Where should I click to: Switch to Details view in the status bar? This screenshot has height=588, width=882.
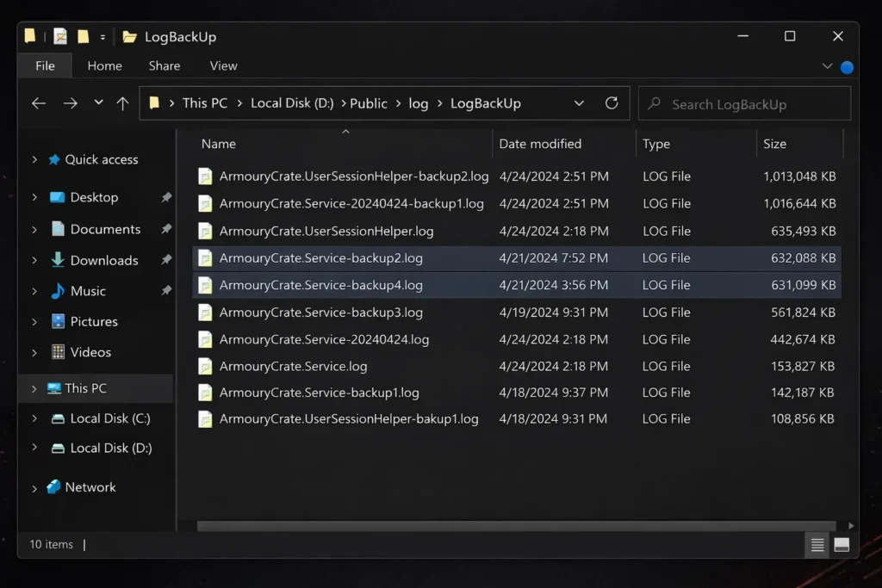pyautogui.click(x=816, y=544)
